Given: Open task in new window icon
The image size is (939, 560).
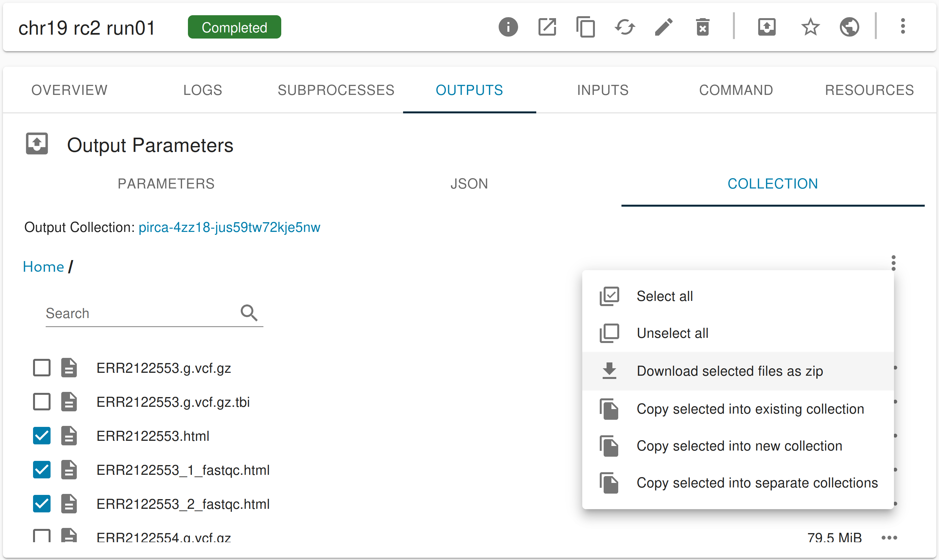Looking at the screenshot, I should coord(547,27).
